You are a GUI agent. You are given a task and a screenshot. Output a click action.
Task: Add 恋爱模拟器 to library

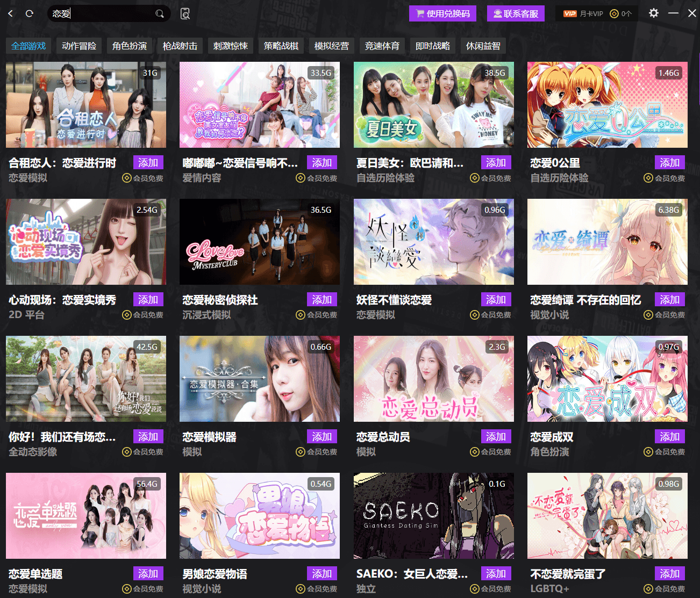(322, 437)
